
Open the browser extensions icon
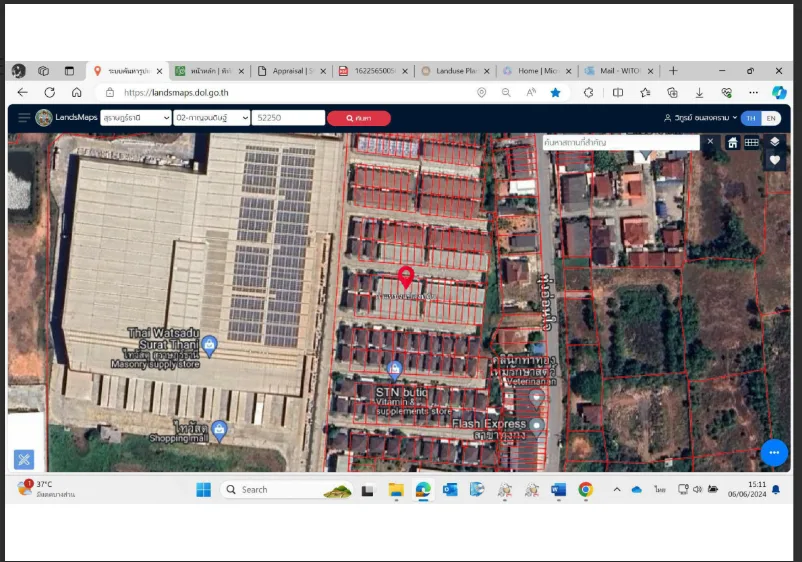pyautogui.click(x=589, y=93)
